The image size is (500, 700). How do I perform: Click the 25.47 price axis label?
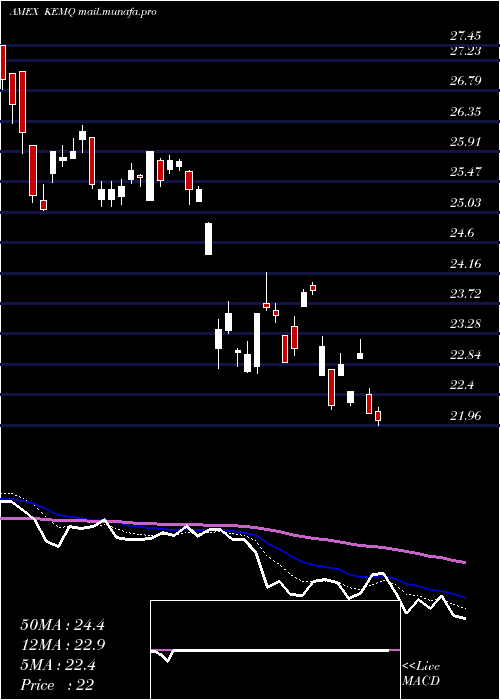tap(465, 171)
